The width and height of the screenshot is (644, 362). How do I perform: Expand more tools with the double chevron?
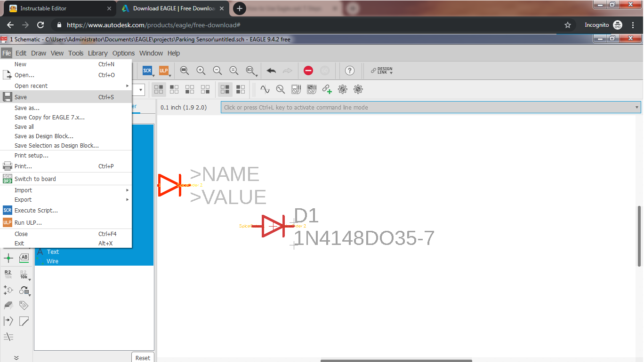[16, 358]
